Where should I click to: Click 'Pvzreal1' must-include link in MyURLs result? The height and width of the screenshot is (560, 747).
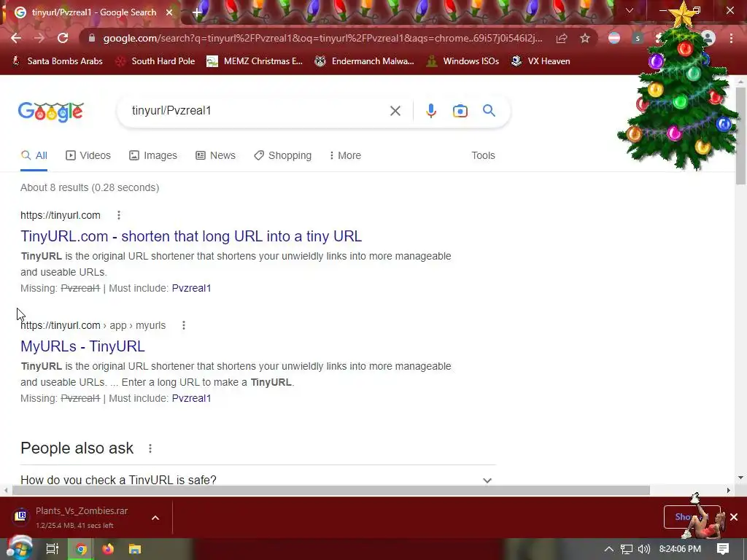click(192, 398)
